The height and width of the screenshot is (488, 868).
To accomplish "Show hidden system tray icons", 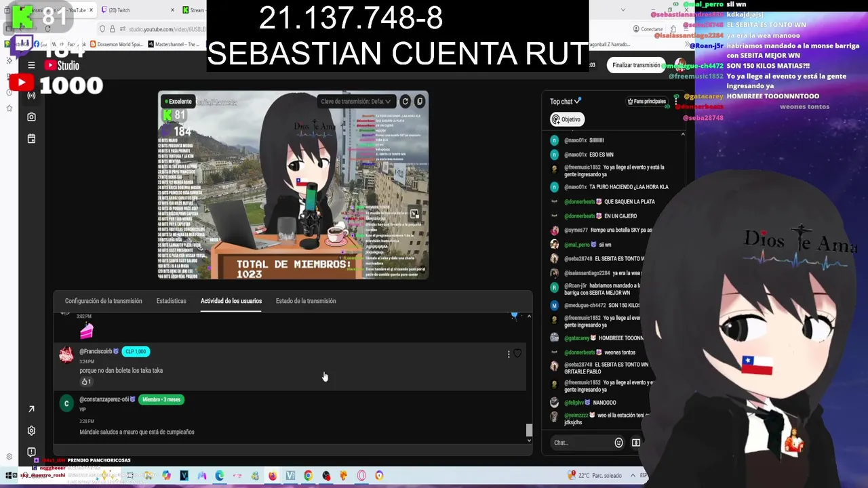I will (633, 476).
